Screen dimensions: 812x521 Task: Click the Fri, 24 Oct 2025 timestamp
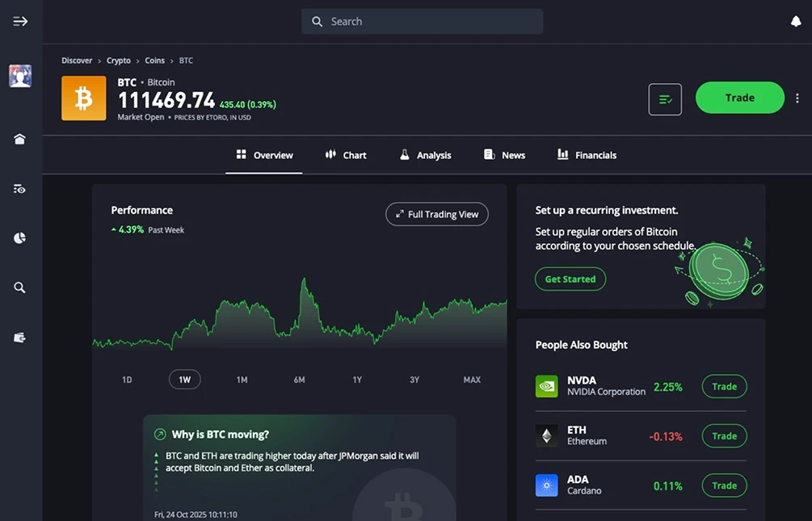196,515
